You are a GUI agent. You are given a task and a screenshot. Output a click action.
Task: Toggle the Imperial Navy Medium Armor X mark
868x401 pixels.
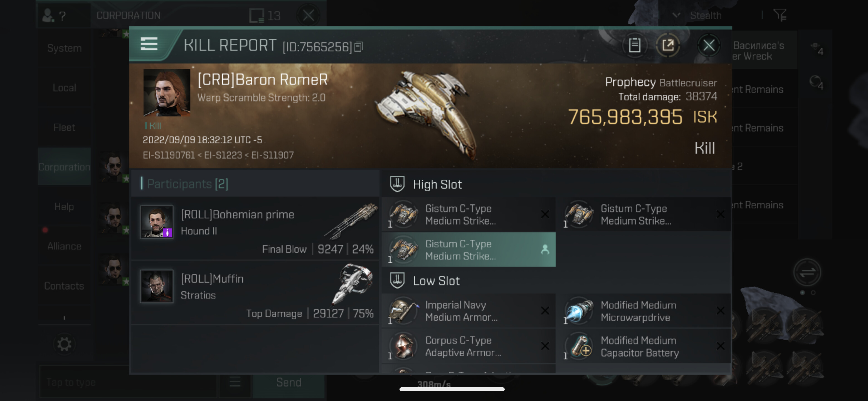click(x=545, y=310)
